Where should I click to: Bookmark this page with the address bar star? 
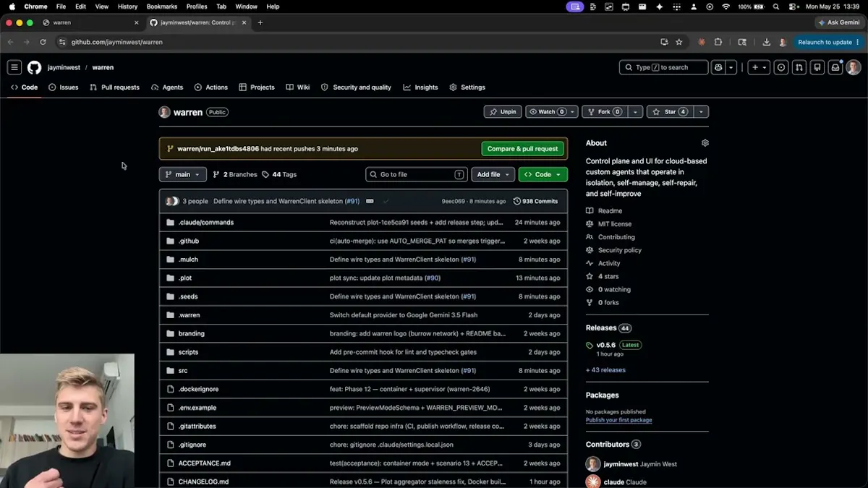pyautogui.click(x=678, y=42)
